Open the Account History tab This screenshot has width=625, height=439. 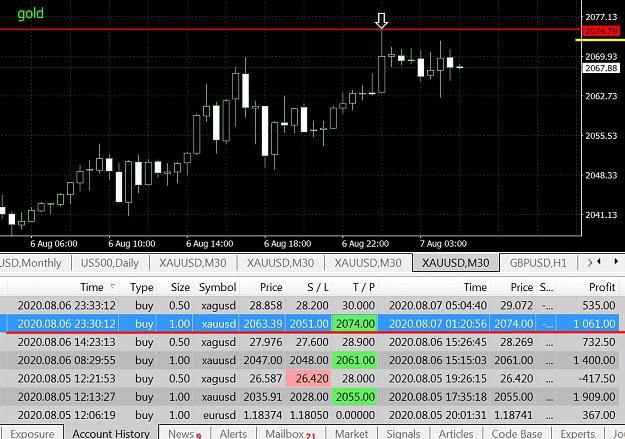(111, 433)
